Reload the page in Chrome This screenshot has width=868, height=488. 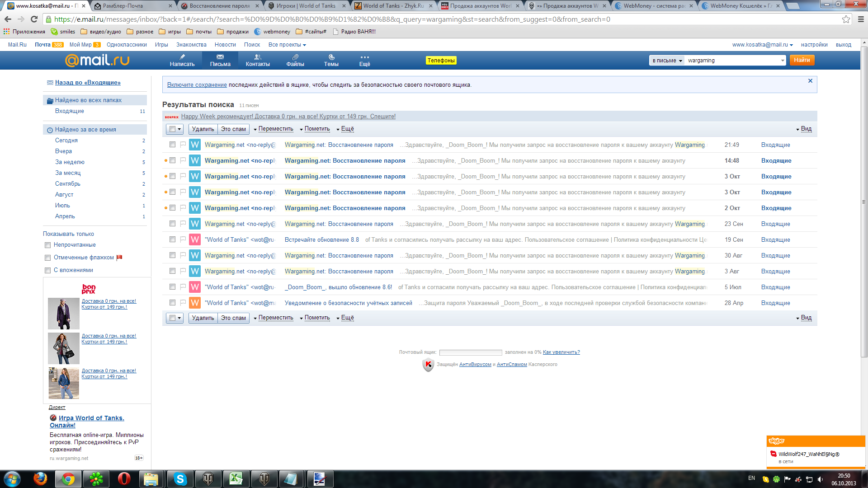pyautogui.click(x=34, y=19)
